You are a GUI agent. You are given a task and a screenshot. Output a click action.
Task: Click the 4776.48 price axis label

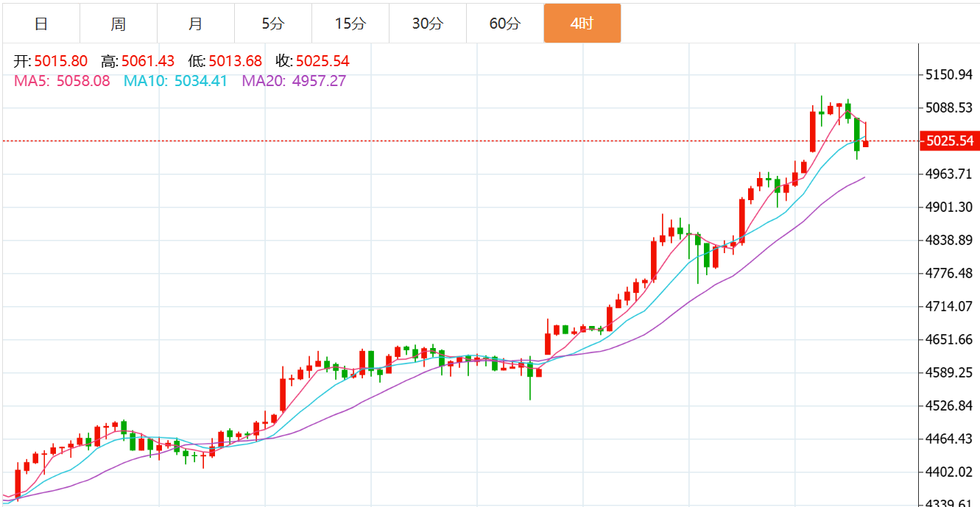949,274
